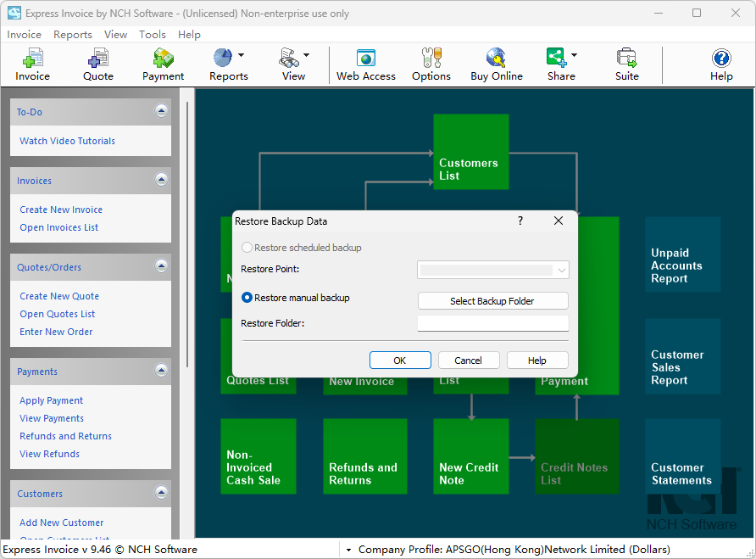Open the Suite toolbar icon
The width and height of the screenshot is (756, 559).
pyautogui.click(x=627, y=64)
